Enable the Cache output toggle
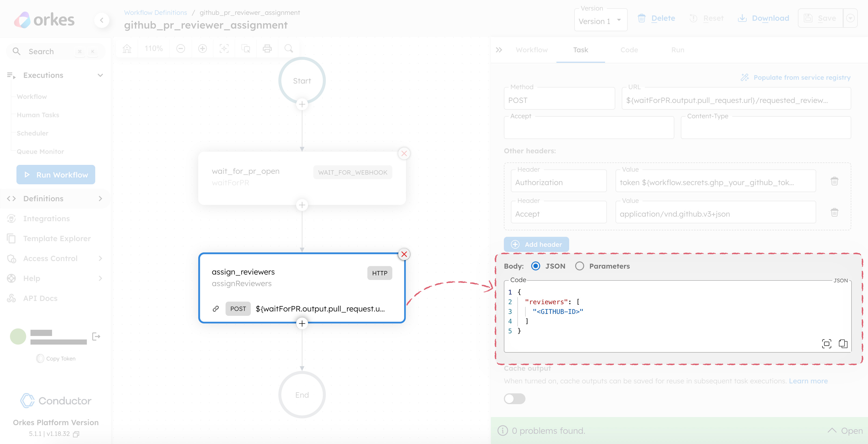 tap(515, 399)
